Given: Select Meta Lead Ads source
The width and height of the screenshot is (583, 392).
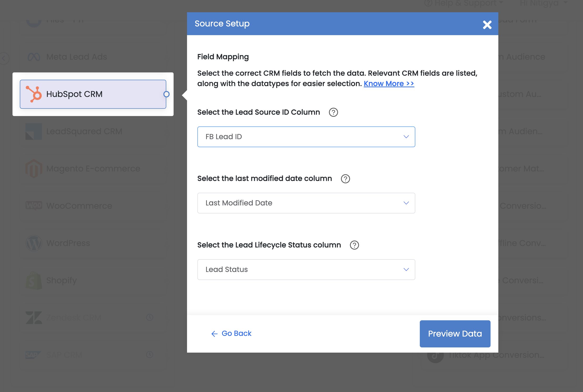Looking at the screenshot, I should [93, 57].
